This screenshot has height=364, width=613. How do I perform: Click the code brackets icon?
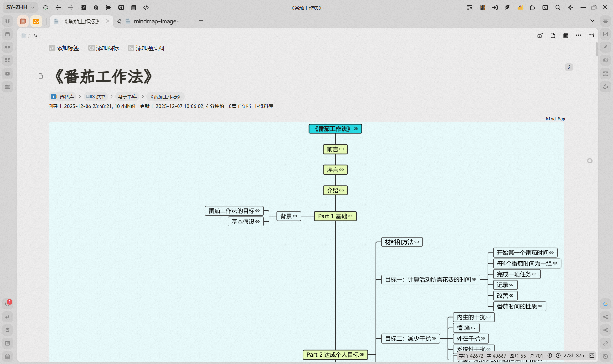point(146,7)
